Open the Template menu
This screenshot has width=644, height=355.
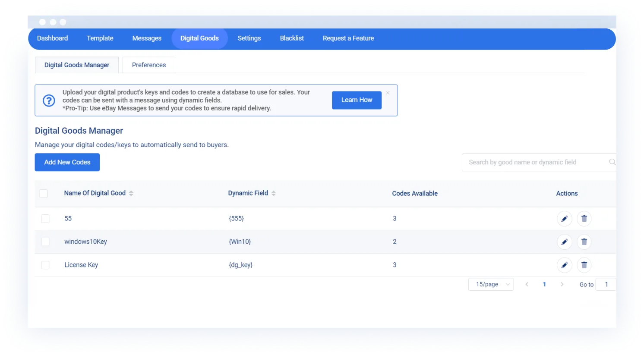pyautogui.click(x=100, y=38)
